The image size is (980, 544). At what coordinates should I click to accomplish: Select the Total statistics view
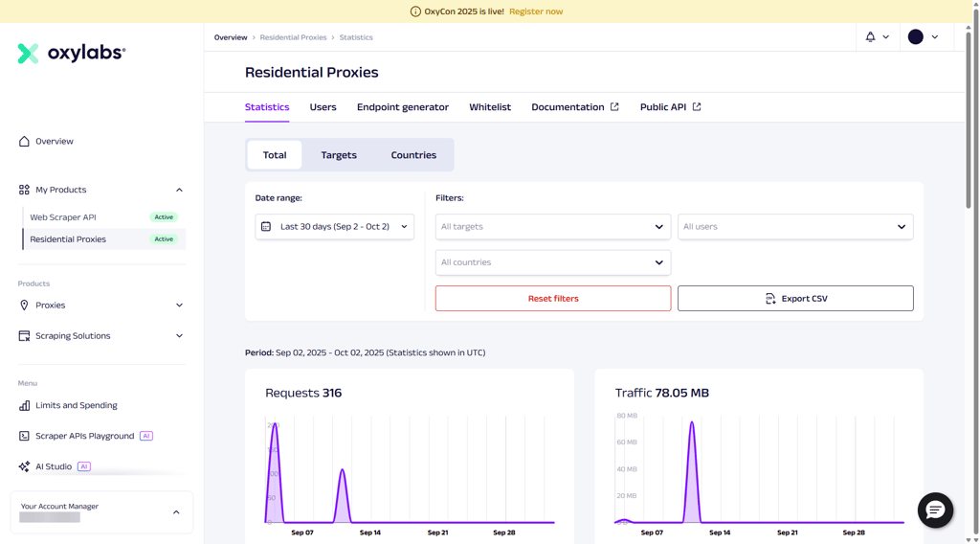point(275,155)
